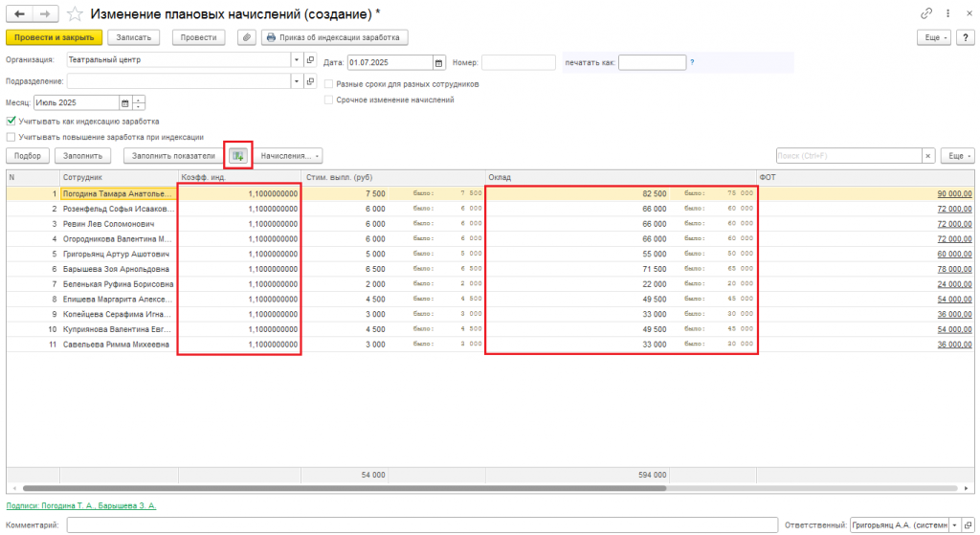Click Заполнить показатели button
This screenshot has height=535, width=980.
tap(173, 156)
